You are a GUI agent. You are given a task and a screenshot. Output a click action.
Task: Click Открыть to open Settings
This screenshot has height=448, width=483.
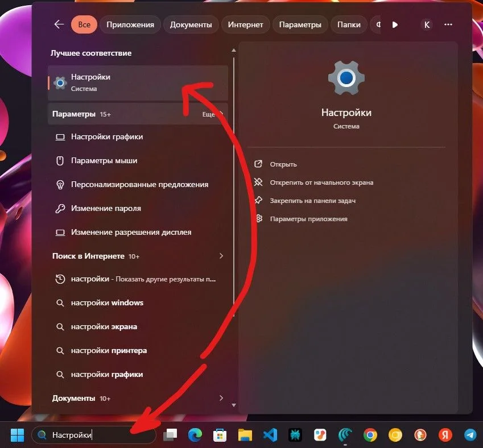(283, 164)
